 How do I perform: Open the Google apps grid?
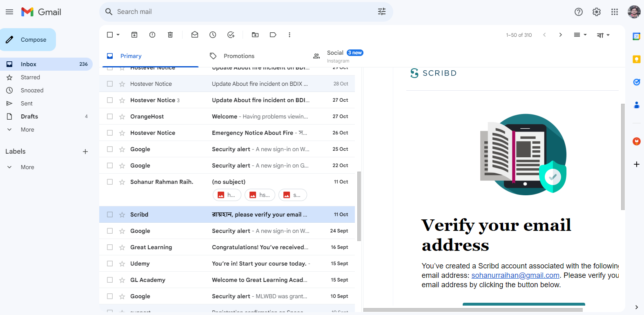click(615, 12)
